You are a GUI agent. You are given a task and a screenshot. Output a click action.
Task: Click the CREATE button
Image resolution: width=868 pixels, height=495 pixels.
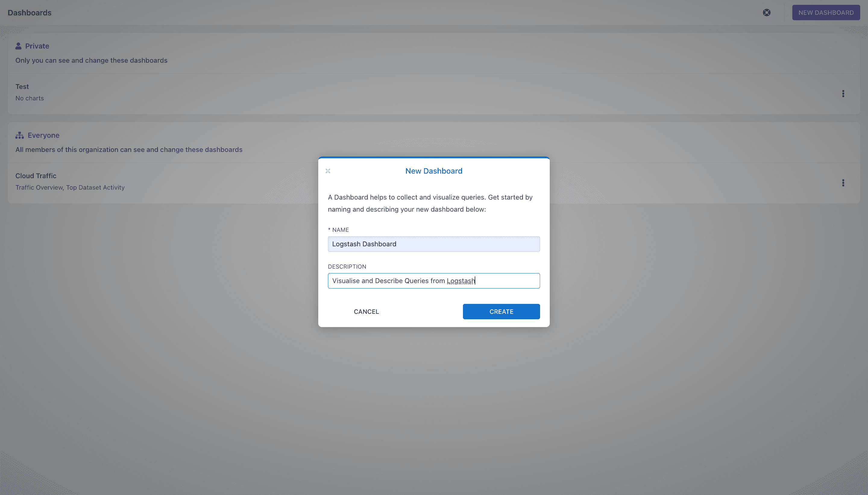pyautogui.click(x=501, y=311)
